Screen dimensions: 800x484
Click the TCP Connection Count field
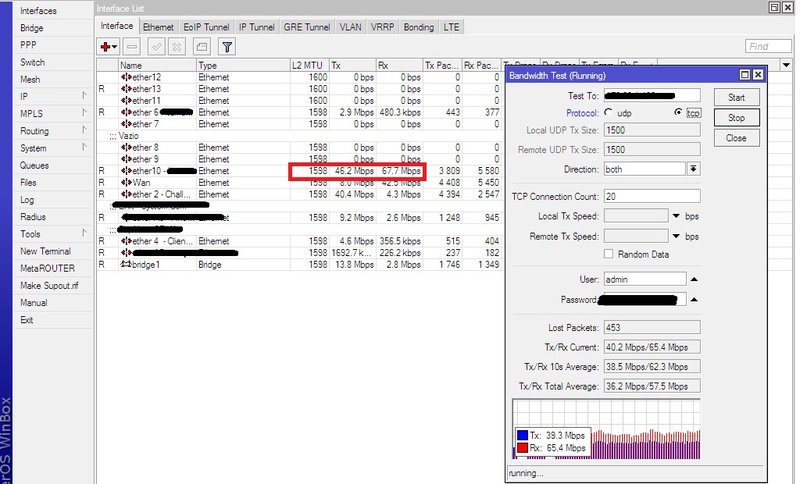652,196
